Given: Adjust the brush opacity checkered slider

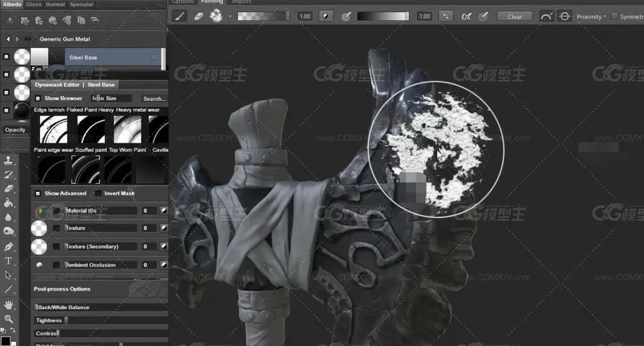Looking at the screenshot, I should 263,16.
